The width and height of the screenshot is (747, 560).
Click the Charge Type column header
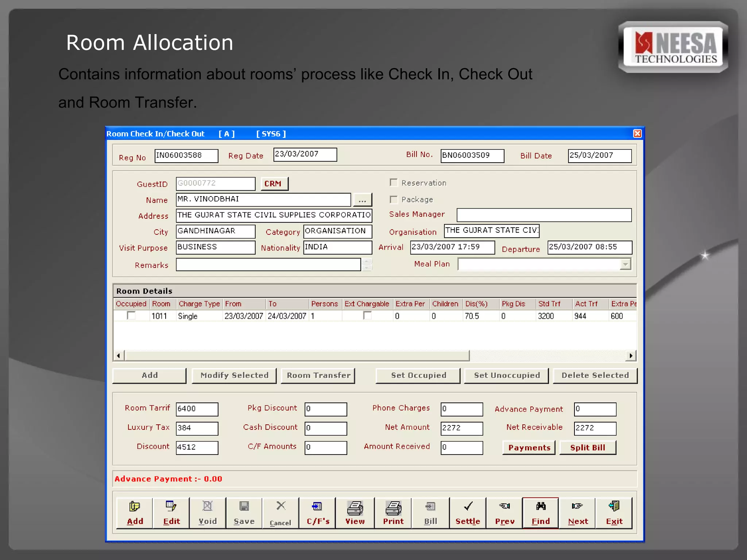pos(199,304)
